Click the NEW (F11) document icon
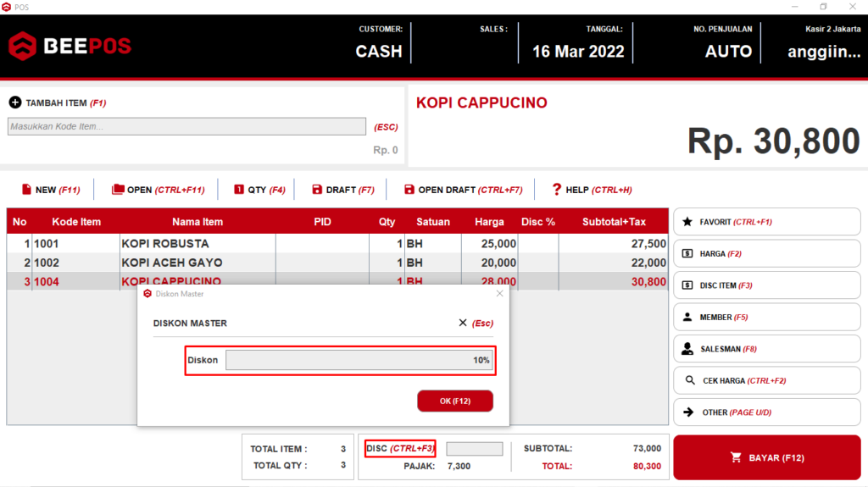This screenshot has height=487, width=868. tap(26, 189)
